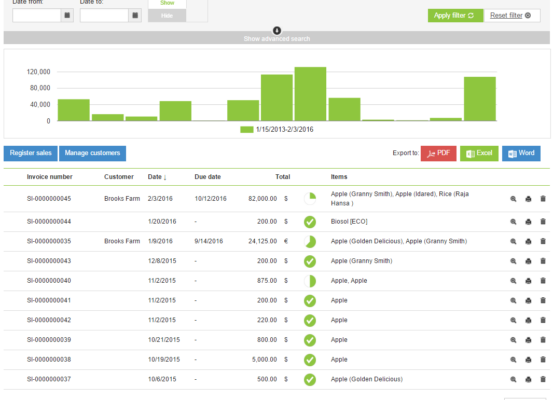Sort by Invoice number column header
The width and height of the screenshot is (553, 400).
pos(50,177)
